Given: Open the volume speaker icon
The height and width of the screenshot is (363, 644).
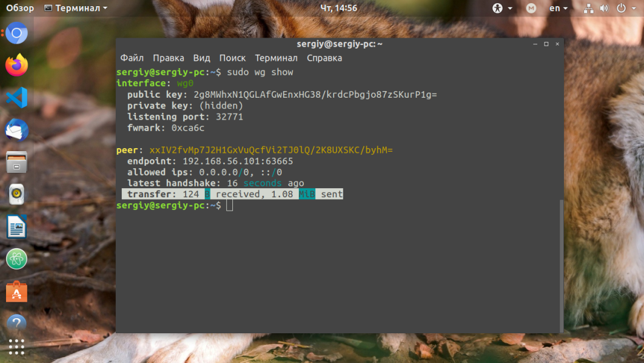Looking at the screenshot, I should 604,8.
